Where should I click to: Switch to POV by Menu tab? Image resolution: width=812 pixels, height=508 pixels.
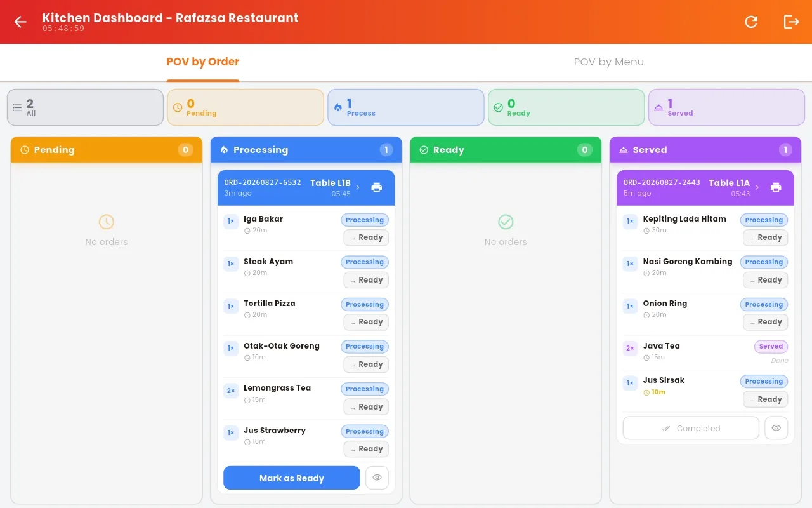608,62
